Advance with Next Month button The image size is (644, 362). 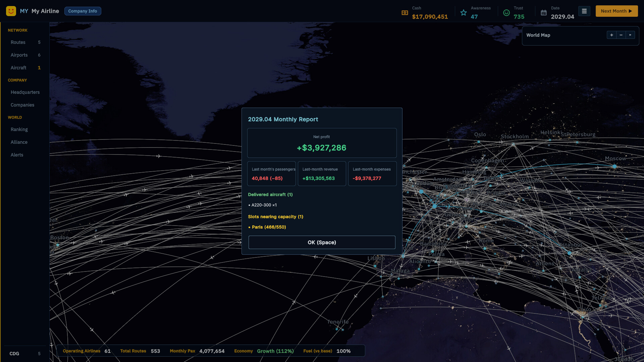pos(616,11)
